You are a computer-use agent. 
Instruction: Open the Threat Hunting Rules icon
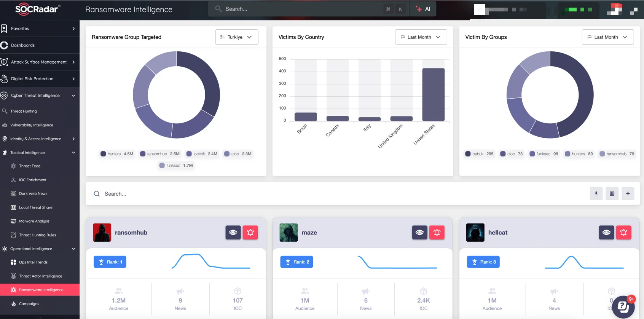point(13,235)
